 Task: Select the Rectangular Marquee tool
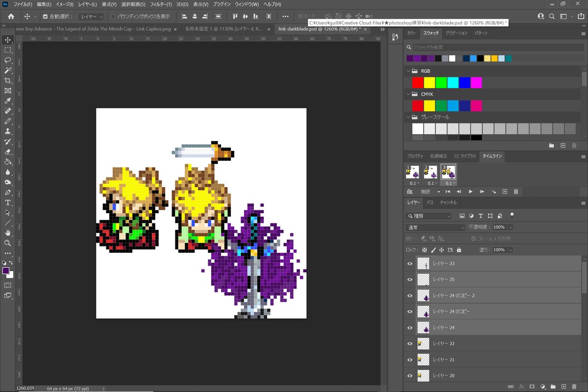8,50
